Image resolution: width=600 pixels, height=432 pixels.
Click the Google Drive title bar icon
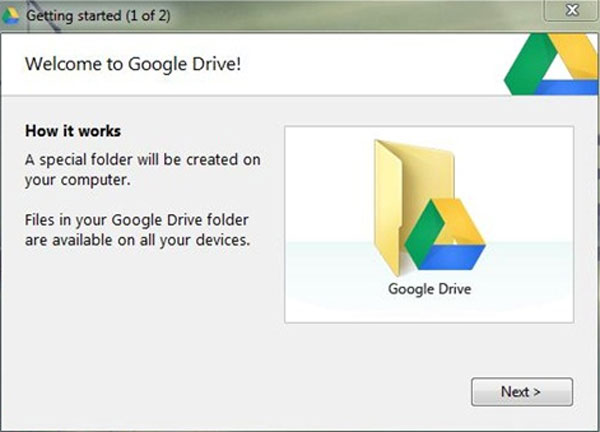tap(10, 15)
